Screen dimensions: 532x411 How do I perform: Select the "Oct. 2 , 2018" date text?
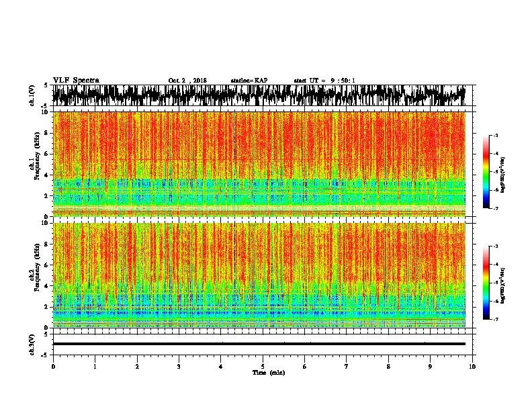[187, 81]
